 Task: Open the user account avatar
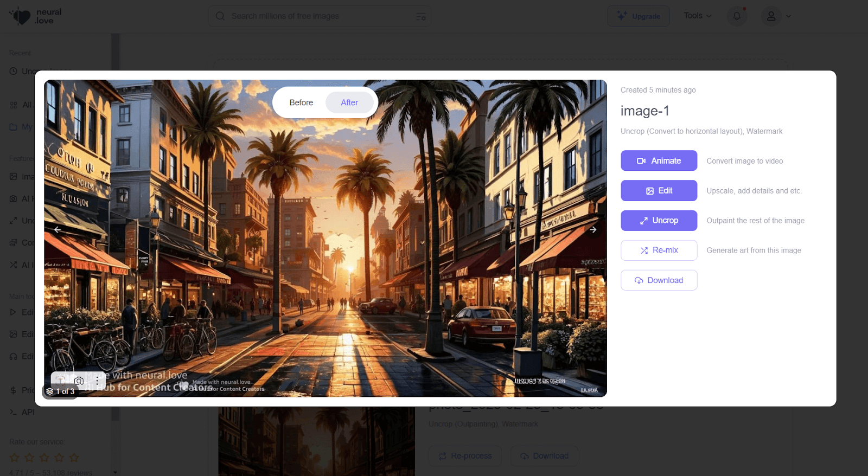[x=771, y=16]
